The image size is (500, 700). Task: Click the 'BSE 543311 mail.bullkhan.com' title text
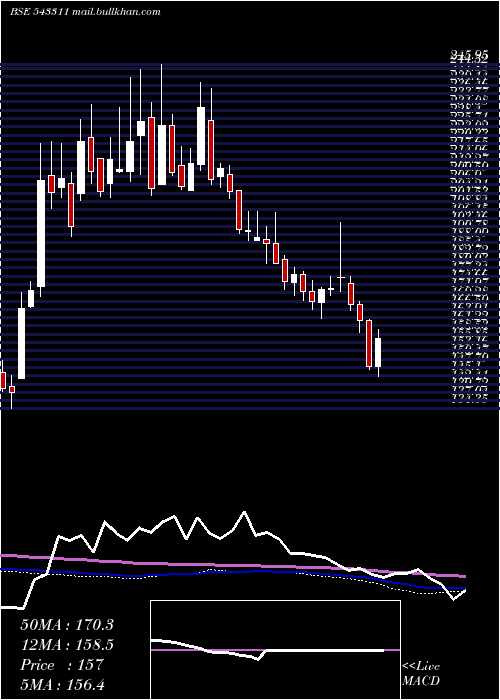[x=85, y=12]
